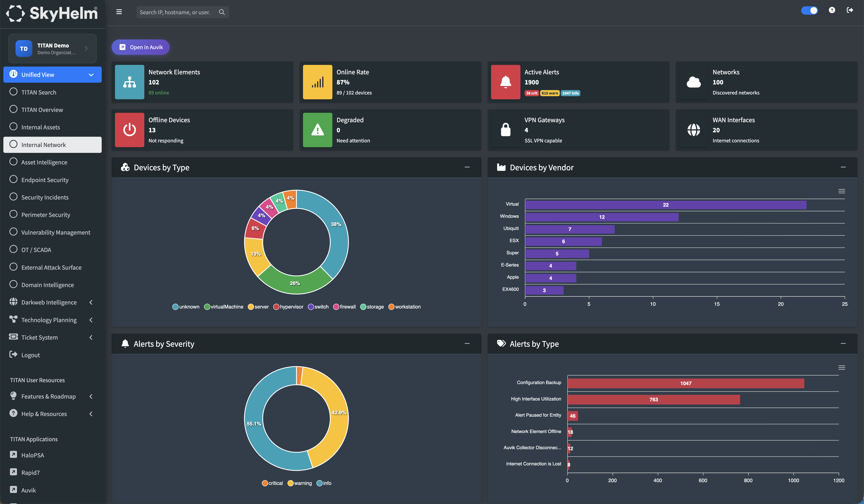Click the Logout arrow icon in sidebar
Screen dimensions: 864x504
13,354
